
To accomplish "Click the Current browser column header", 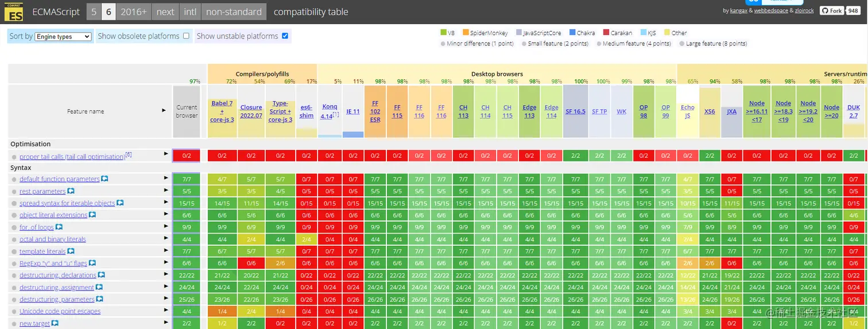I will (x=187, y=111).
